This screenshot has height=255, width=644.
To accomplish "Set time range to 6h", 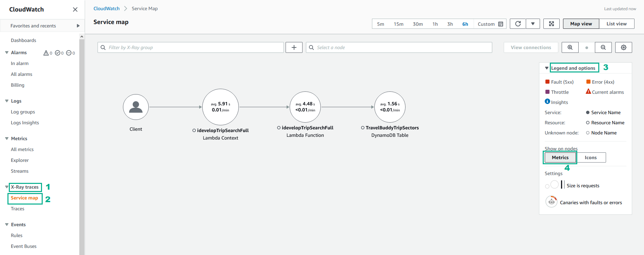I will coord(465,24).
